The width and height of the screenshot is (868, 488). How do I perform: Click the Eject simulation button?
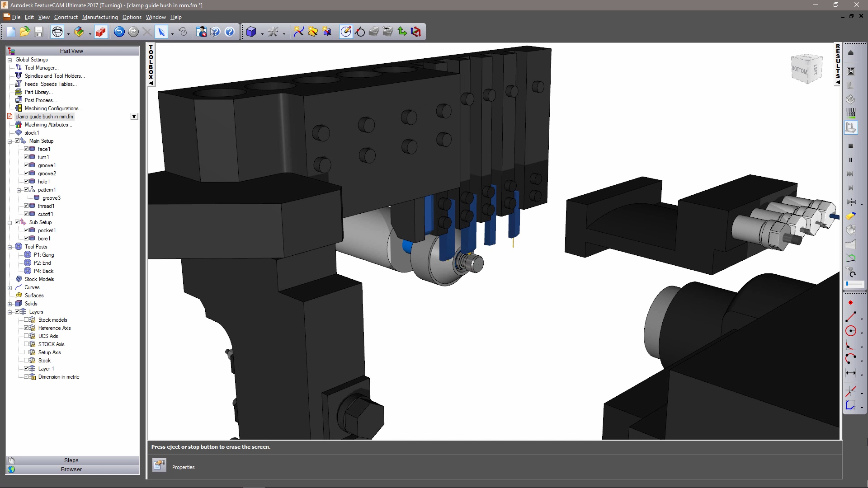click(x=850, y=53)
